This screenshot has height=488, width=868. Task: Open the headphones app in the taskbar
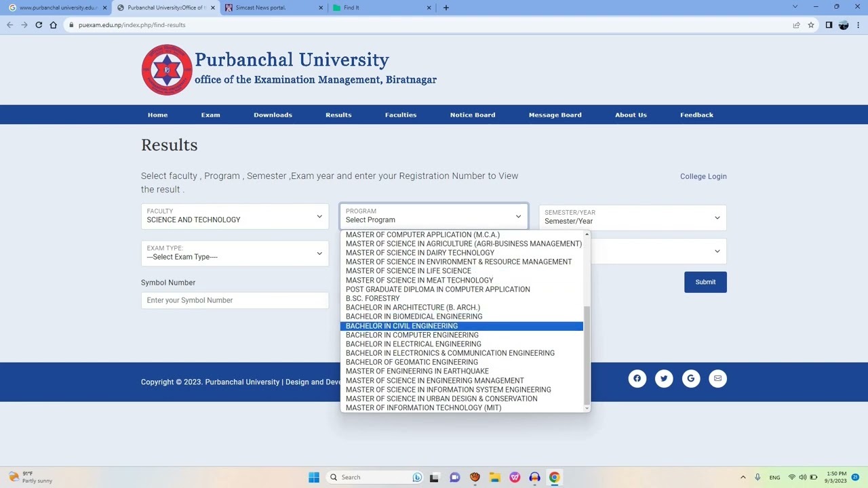point(534,477)
